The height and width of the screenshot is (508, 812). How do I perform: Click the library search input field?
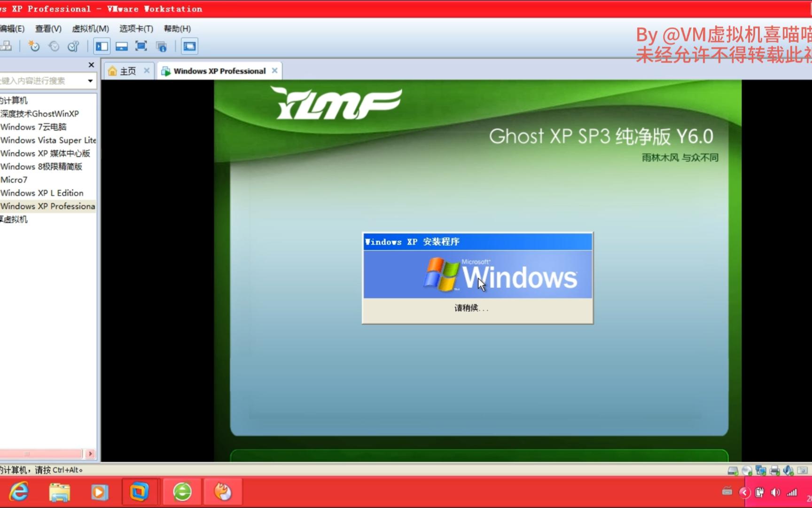pyautogui.click(x=41, y=81)
